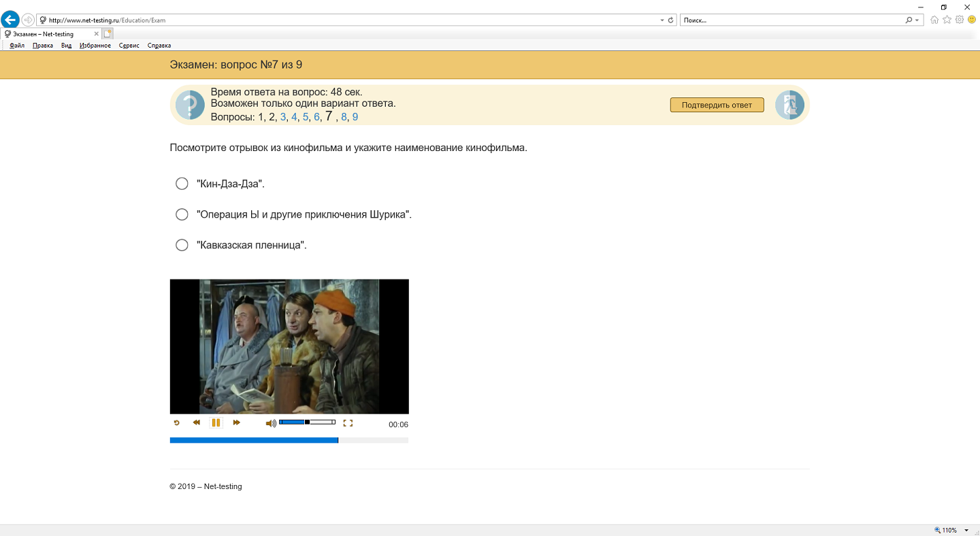Viewport: 980px width, 536px height.
Task: Open the "Вид" menu
Action: (66, 46)
